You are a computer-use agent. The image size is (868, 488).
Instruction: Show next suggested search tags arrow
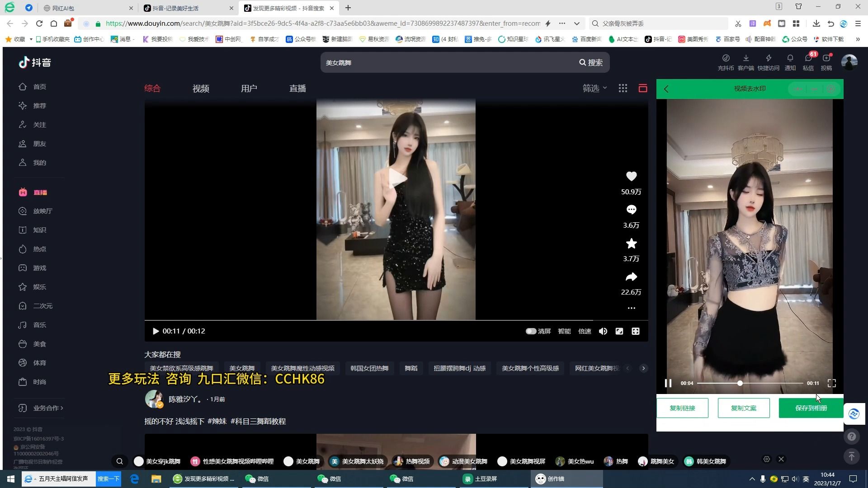(643, 368)
